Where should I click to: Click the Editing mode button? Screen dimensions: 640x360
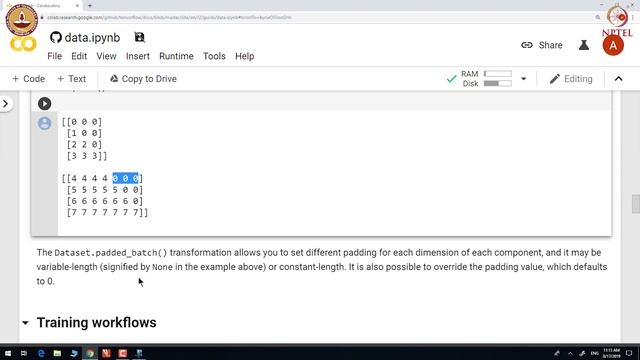tap(571, 79)
